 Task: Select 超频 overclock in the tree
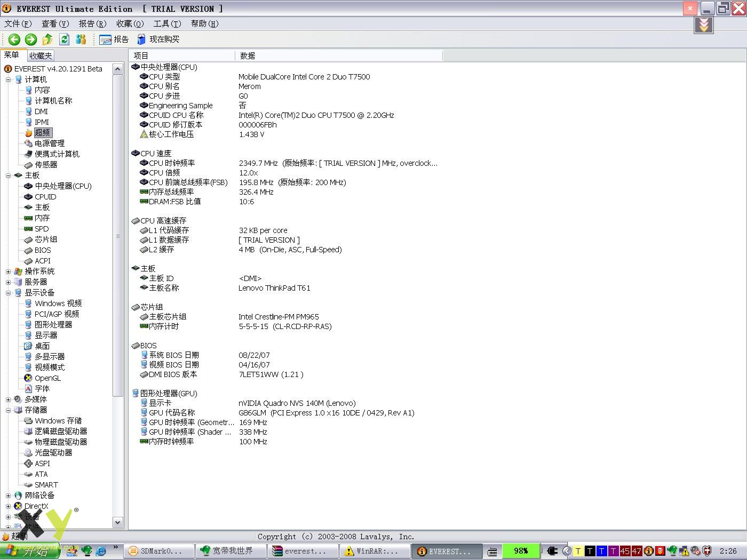43,133
